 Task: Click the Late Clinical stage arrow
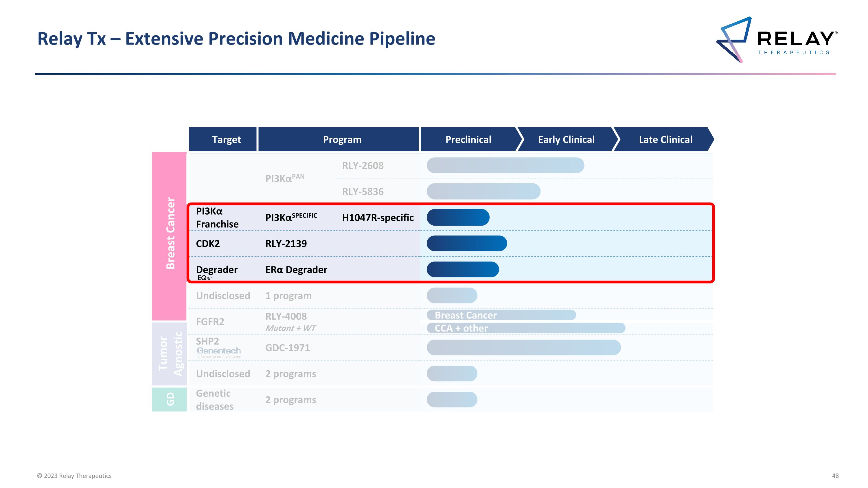[x=665, y=139]
